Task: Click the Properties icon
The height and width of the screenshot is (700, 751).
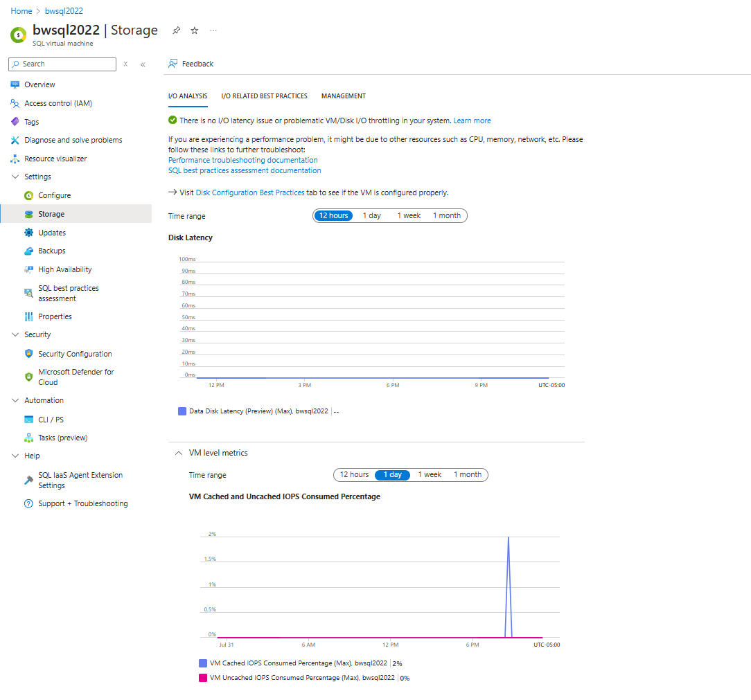Action: tap(28, 316)
